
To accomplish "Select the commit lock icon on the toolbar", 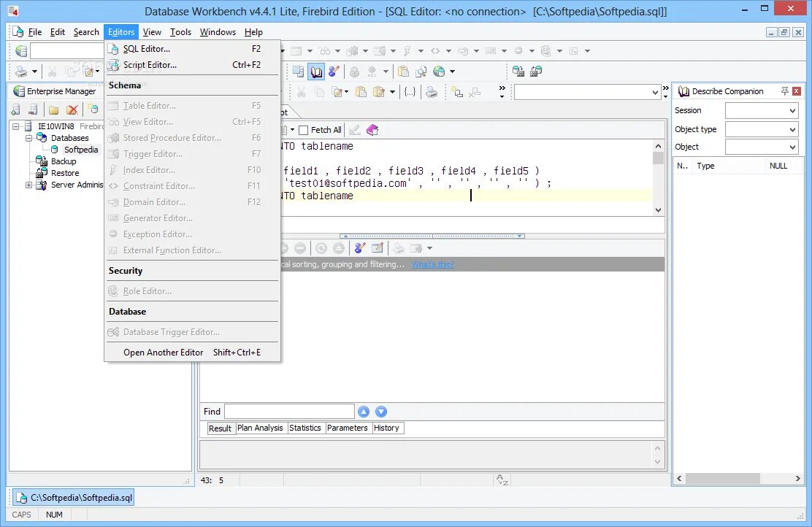I will coord(353,71).
